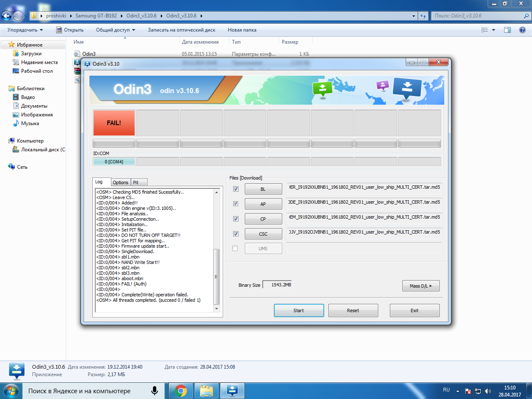This screenshot has width=532, height=399.
Task: Enable the UMS checkbox
Action: [x=235, y=249]
